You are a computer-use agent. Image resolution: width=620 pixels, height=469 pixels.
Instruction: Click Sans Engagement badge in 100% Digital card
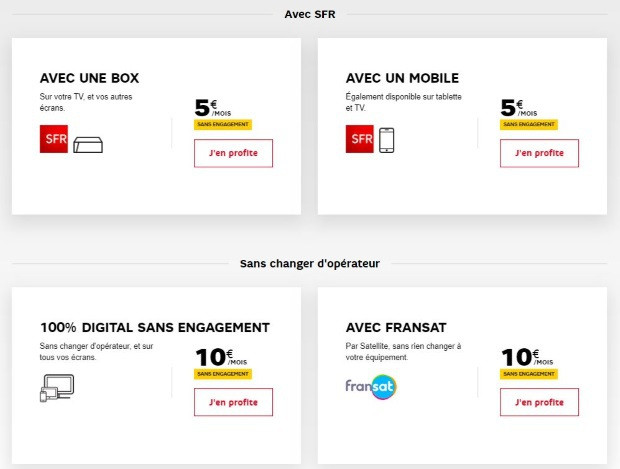(x=223, y=374)
